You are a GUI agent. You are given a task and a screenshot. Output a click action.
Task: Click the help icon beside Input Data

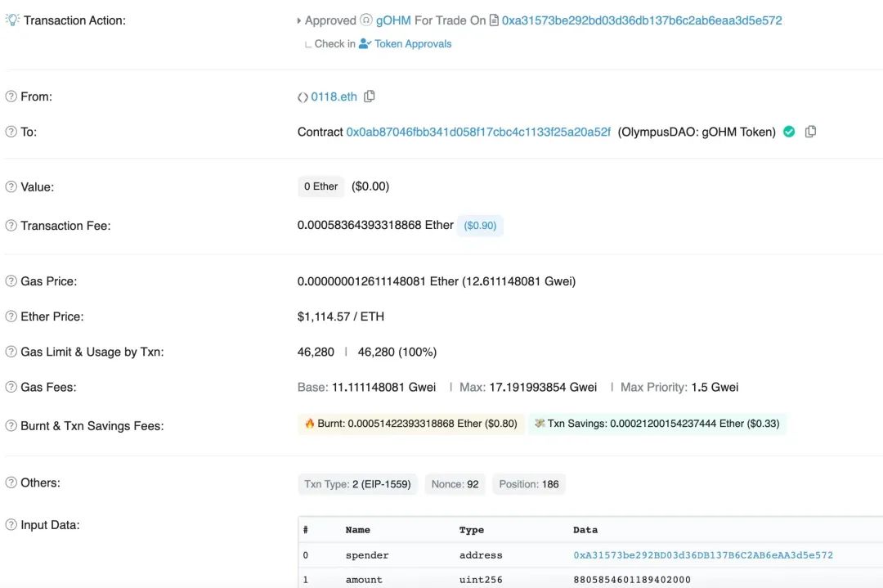11,524
